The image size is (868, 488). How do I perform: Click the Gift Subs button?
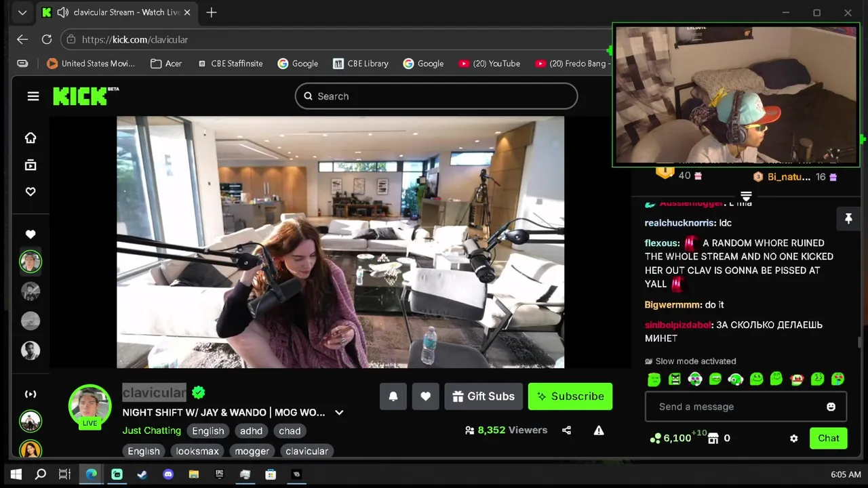484,396
